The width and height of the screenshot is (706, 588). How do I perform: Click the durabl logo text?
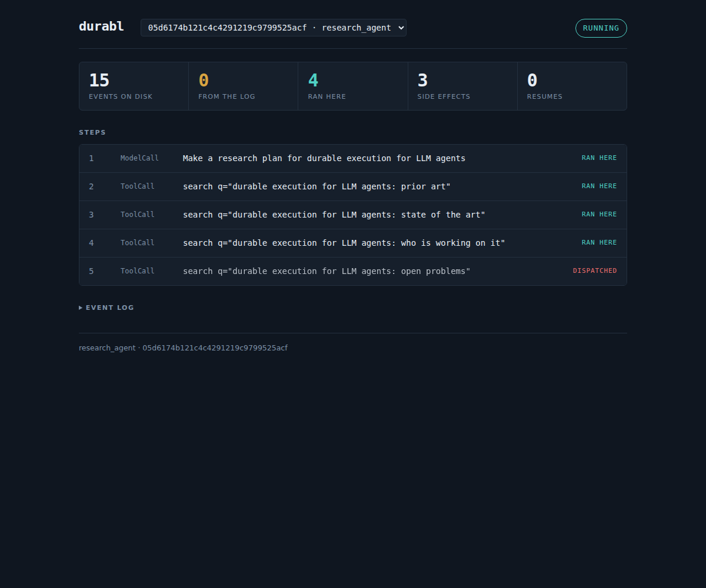[101, 26]
